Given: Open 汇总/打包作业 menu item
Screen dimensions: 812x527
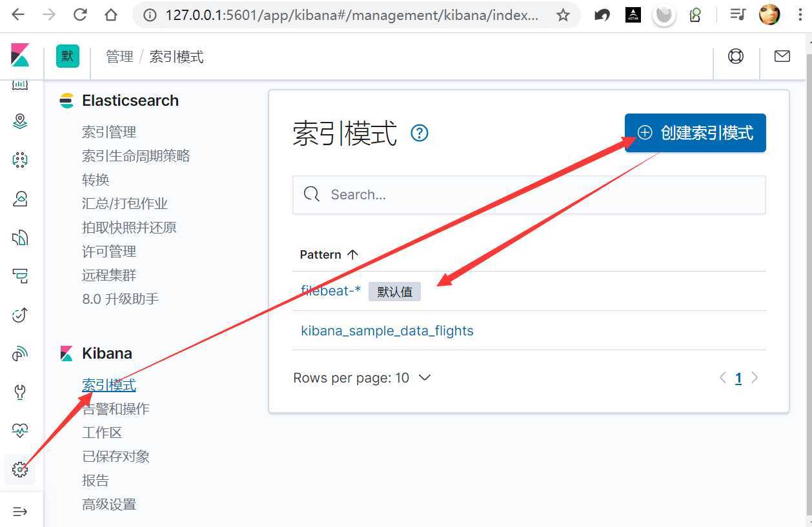Looking at the screenshot, I should 125,204.
